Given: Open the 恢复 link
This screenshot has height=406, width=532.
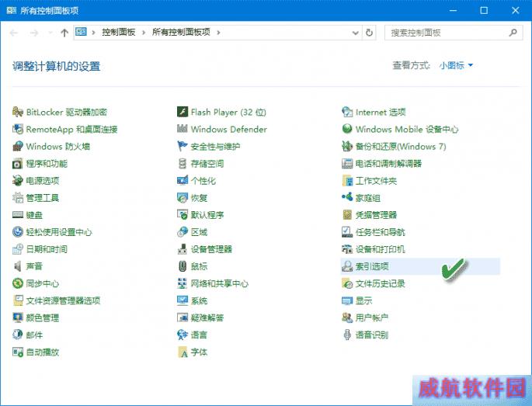Looking at the screenshot, I should point(199,198).
